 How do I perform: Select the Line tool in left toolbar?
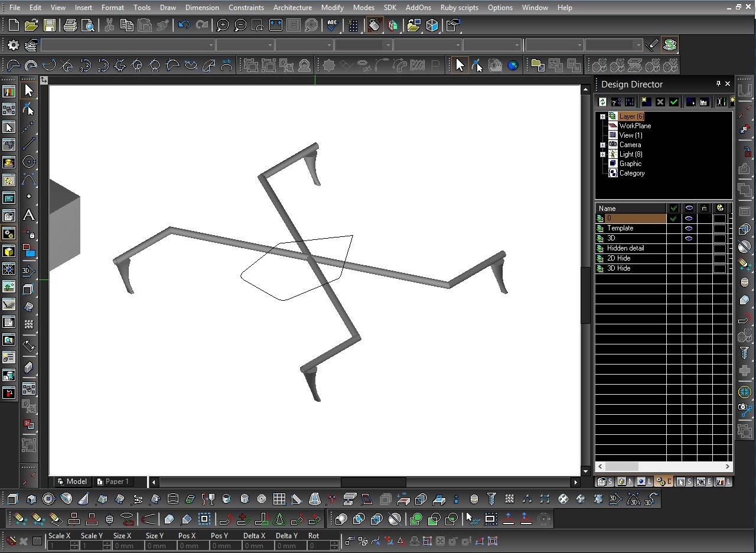click(28, 144)
